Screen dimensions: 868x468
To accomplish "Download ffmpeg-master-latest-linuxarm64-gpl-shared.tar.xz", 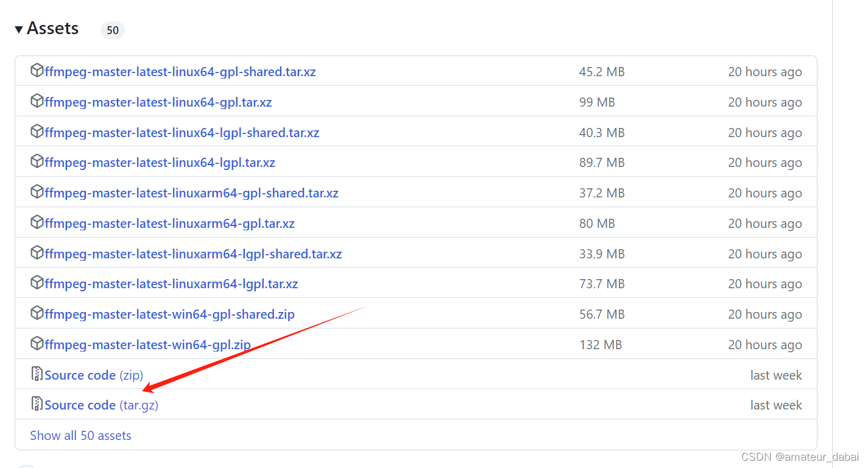I will pyautogui.click(x=192, y=193).
